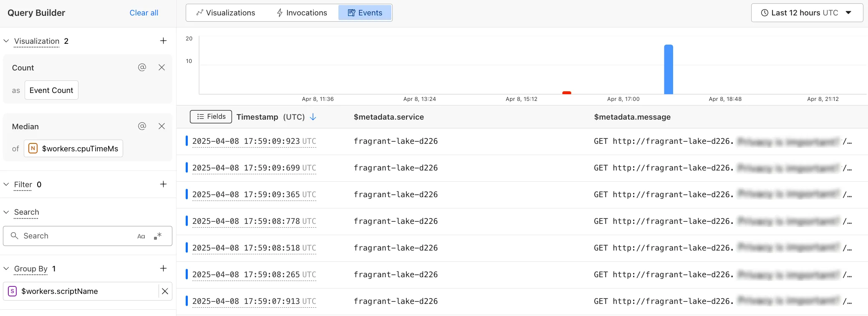Click the @ icon next to Median
Screen dimensions: 868x316
[142, 126]
